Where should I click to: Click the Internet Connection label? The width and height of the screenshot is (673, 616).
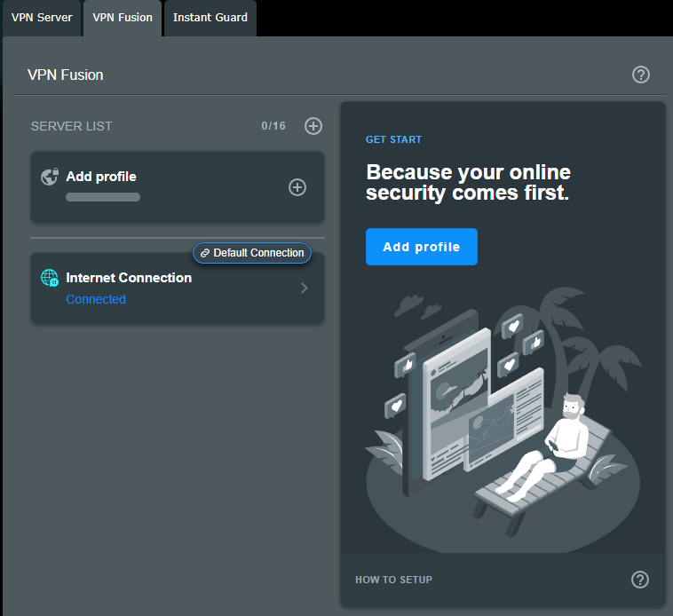[x=129, y=278]
